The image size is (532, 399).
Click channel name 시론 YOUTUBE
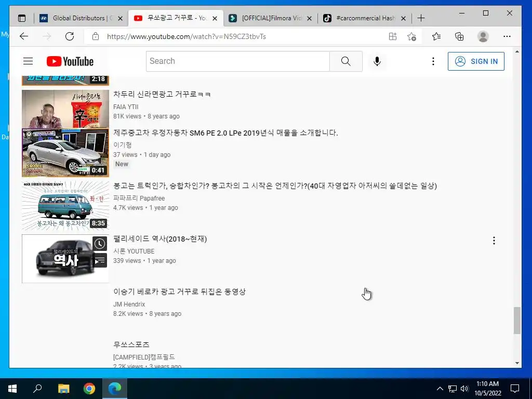point(134,251)
